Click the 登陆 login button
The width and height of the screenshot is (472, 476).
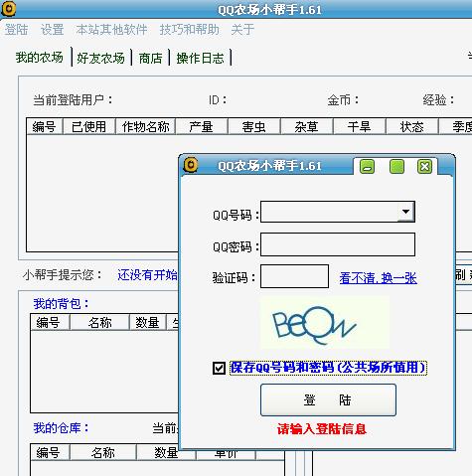pyautogui.click(x=328, y=400)
